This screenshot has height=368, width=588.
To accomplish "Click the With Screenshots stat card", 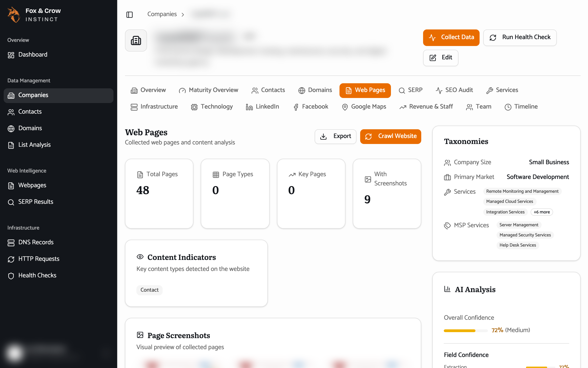I will point(387,194).
